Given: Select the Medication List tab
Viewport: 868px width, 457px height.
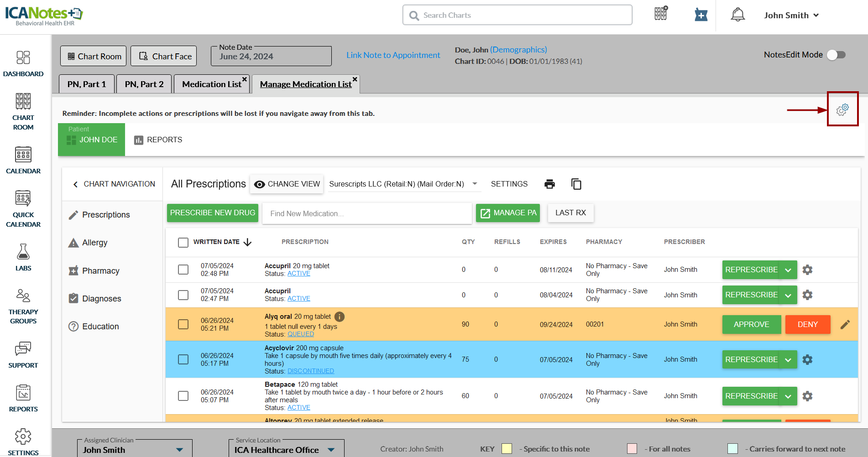Looking at the screenshot, I should pyautogui.click(x=211, y=84).
